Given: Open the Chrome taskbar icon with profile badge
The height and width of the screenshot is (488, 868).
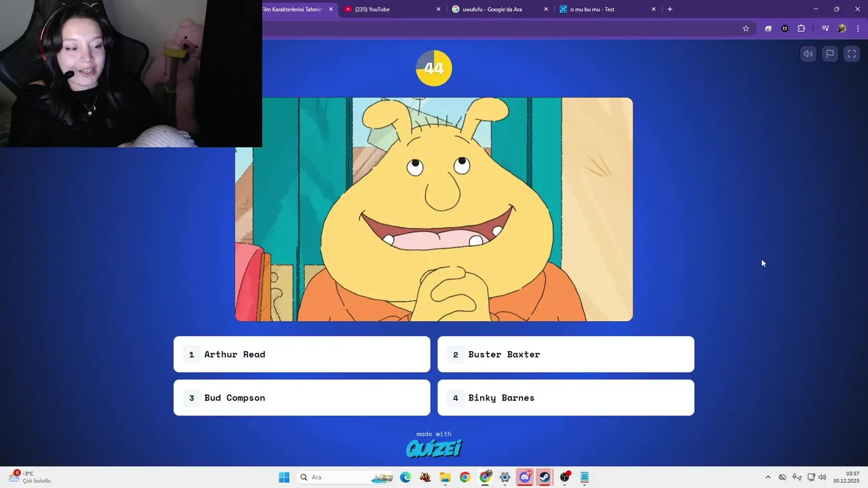Looking at the screenshot, I should click(485, 477).
